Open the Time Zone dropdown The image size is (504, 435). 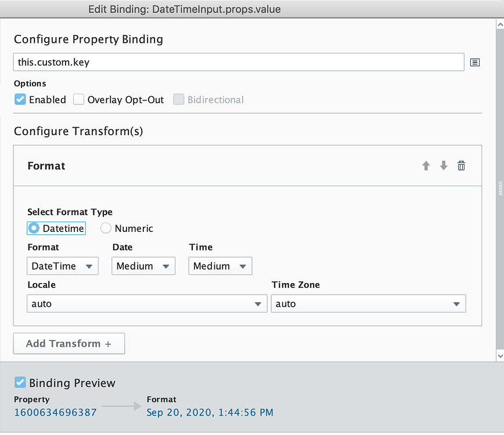(368, 303)
